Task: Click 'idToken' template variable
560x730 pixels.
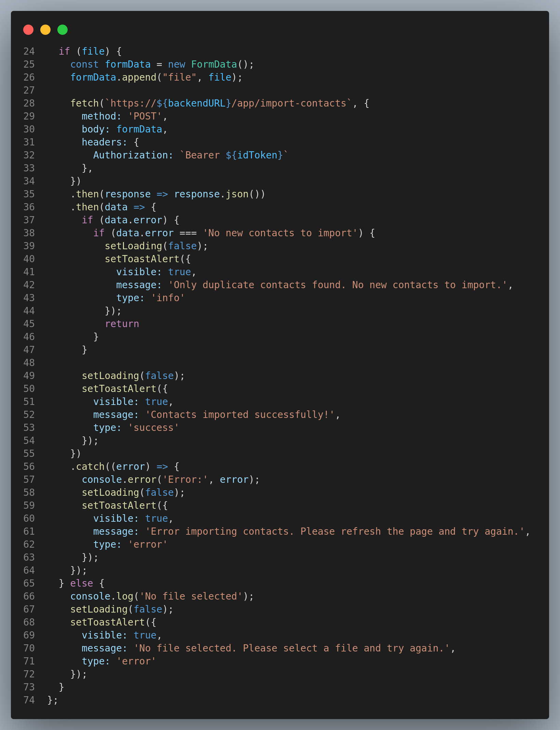Action: (257, 155)
